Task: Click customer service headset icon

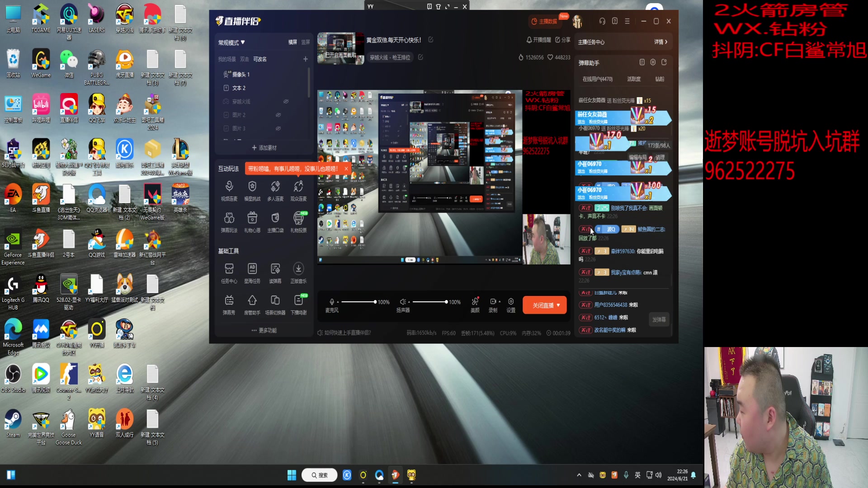Action: click(x=602, y=21)
